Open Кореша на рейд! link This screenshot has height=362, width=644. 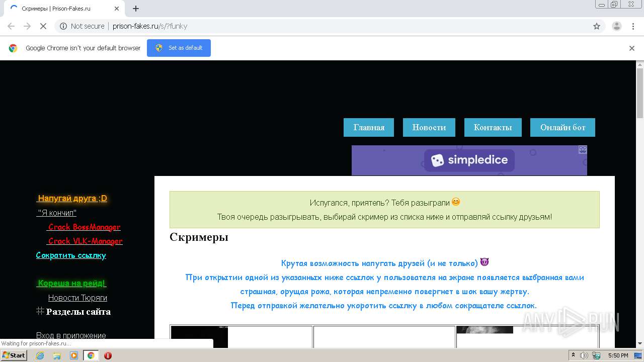(71, 283)
